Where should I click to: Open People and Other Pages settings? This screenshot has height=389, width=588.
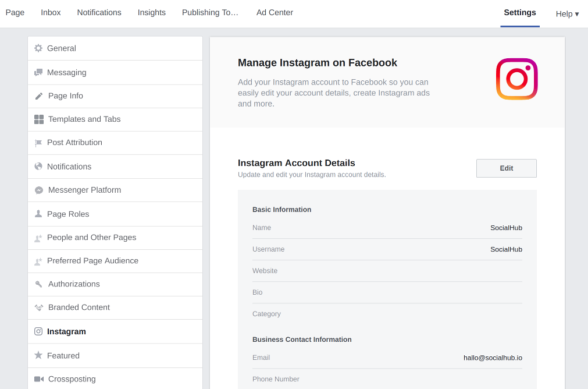click(91, 238)
